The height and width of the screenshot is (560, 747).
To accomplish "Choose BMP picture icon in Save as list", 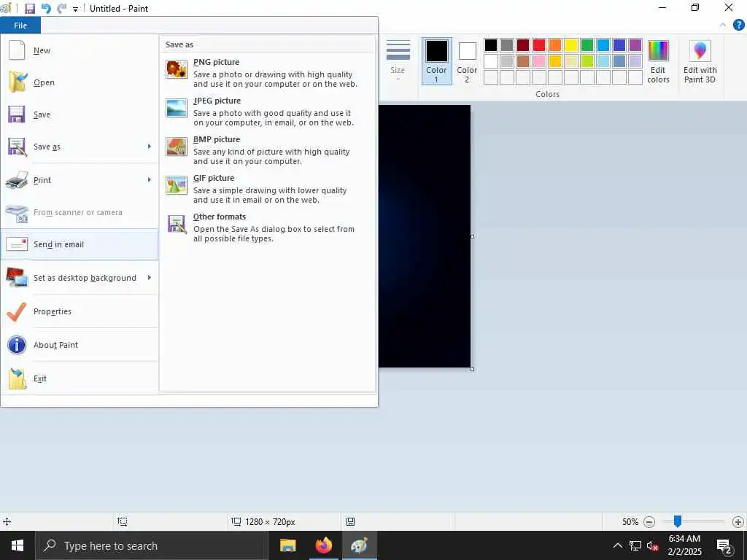I will coord(177,147).
